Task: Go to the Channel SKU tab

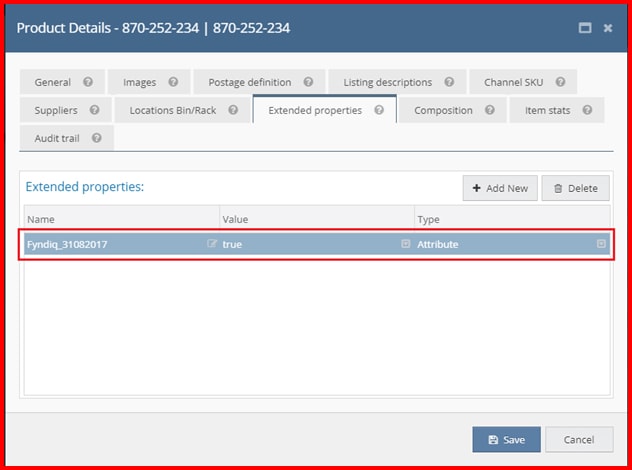Action: pos(523,82)
